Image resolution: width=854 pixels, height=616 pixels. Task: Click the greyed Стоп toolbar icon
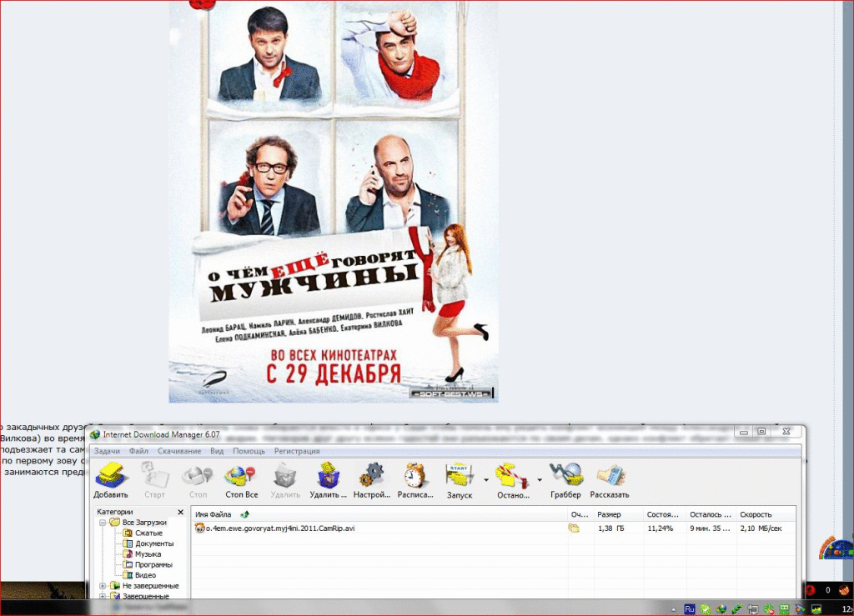coord(197,475)
